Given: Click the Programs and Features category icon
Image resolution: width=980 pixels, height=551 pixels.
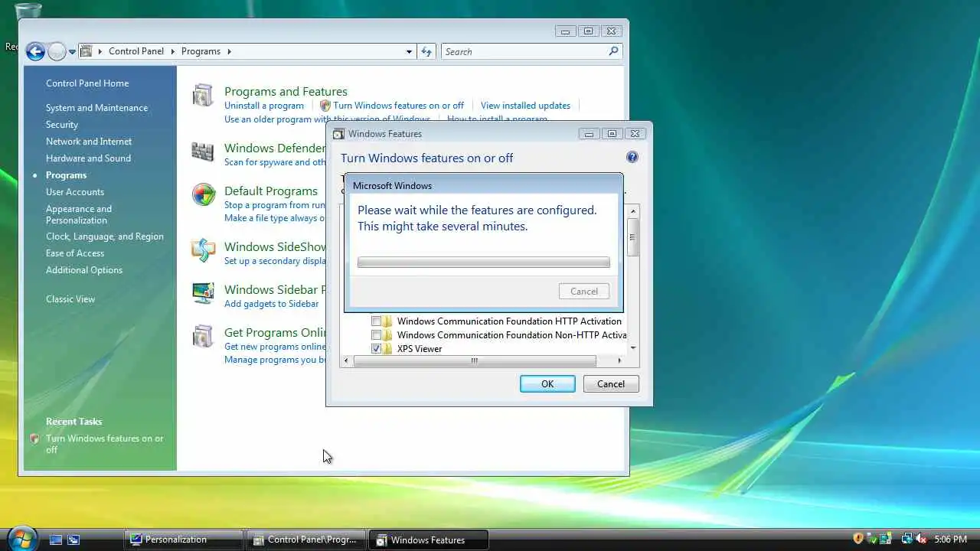Looking at the screenshot, I should coord(203,95).
